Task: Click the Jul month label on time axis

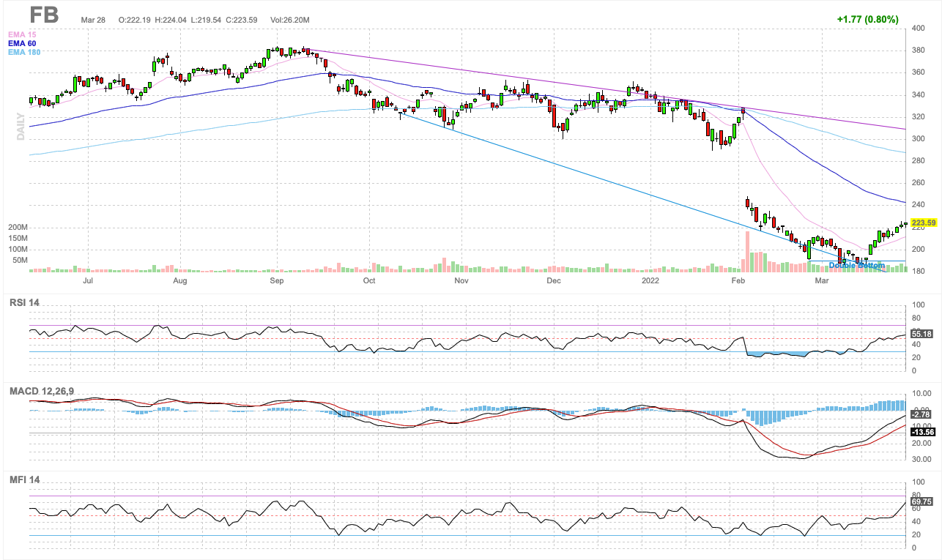Action: click(89, 280)
